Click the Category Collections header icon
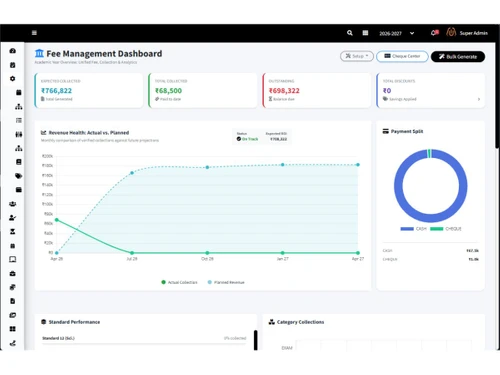The width and height of the screenshot is (500, 375). [272, 322]
